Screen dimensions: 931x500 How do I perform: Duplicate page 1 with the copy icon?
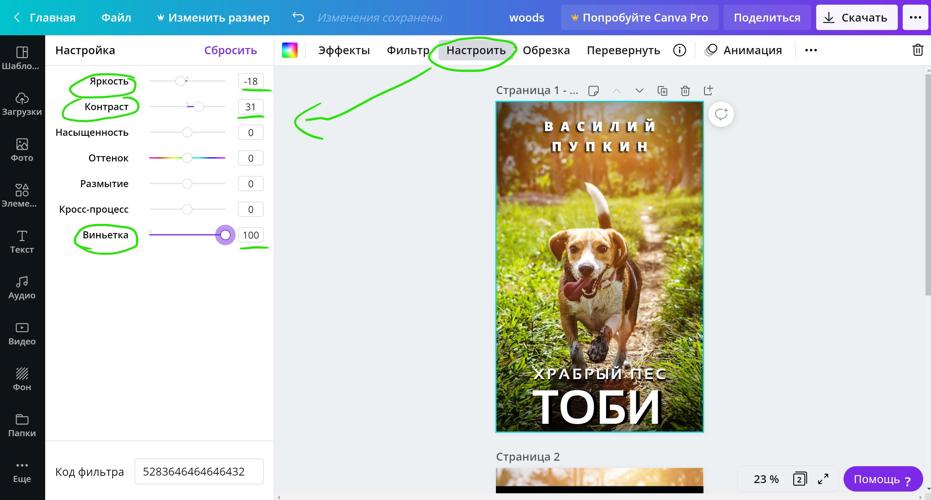[662, 91]
